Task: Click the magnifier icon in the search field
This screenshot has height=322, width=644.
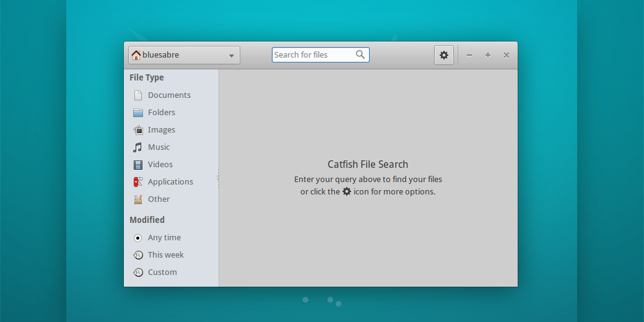Action: (360, 55)
